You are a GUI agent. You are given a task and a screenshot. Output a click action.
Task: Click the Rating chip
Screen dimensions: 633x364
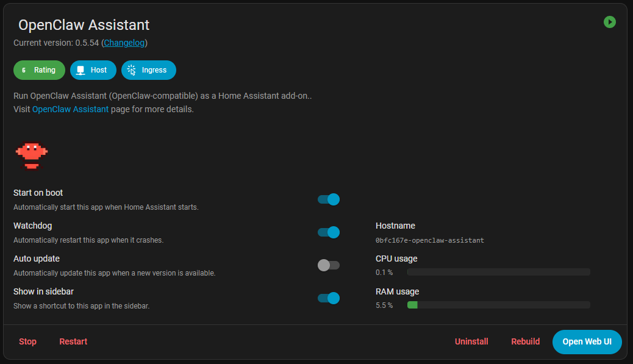pos(39,70)
